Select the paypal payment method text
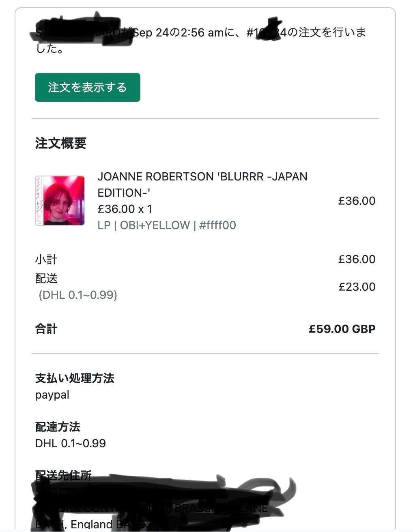Image resolution: width=413 pixels, height=532 pixels. coord(52,395)
